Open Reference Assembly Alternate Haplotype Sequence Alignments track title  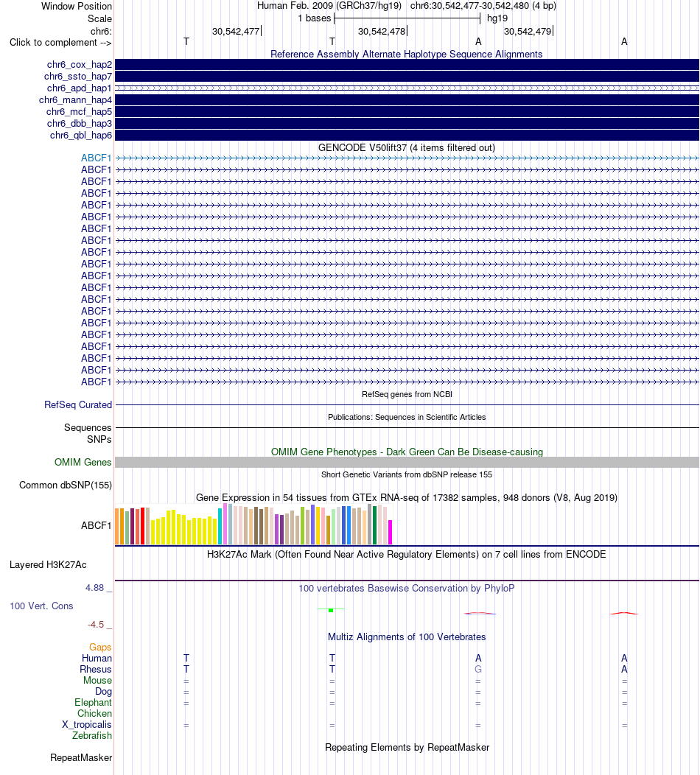tap(406, 54)
